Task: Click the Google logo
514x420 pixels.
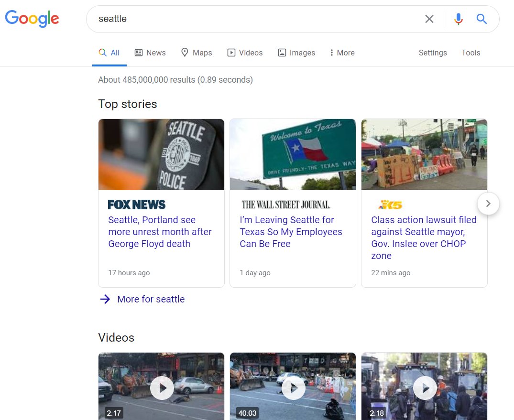Action: point(32,19)
